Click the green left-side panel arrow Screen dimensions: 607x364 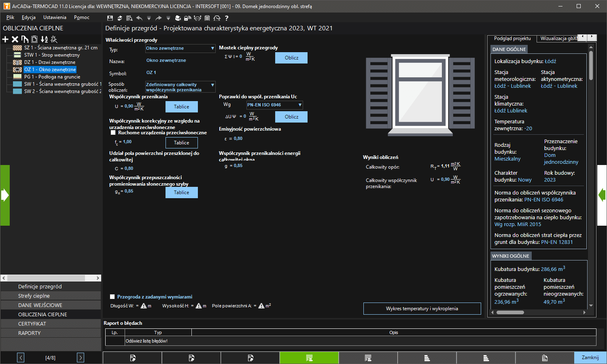pos(5,195)
